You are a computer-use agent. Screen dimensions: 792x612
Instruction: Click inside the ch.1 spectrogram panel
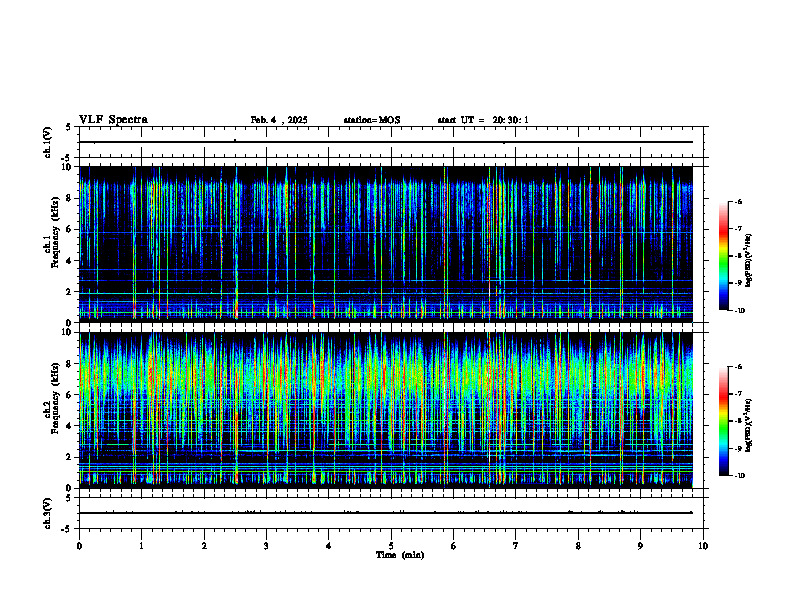[386, 244]
